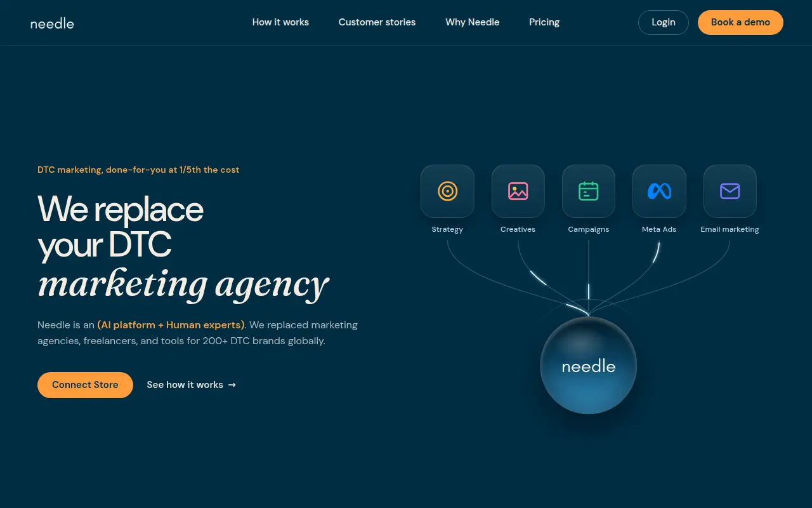Open the Pricing page

click(x=544, y=22)
